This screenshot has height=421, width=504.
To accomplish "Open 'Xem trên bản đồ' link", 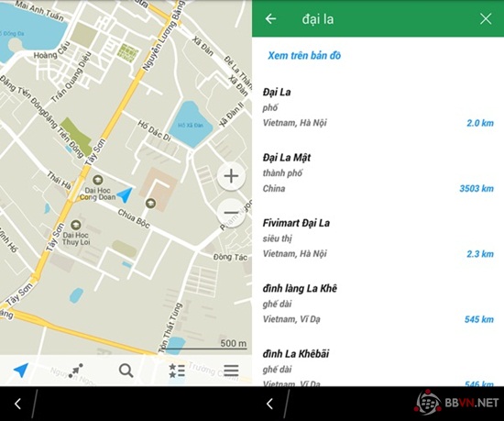I will click(304, 55).
